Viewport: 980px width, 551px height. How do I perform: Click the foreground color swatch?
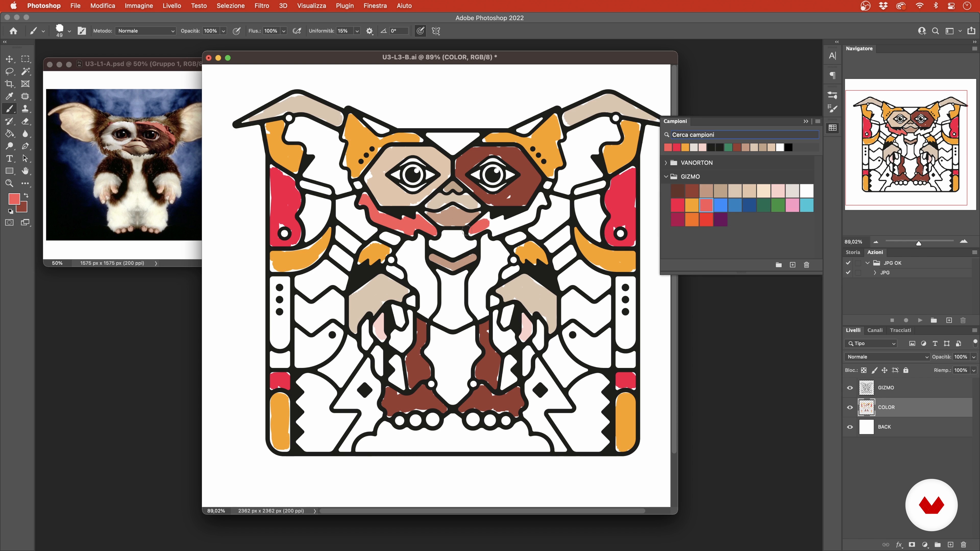[x=14, y=199]
